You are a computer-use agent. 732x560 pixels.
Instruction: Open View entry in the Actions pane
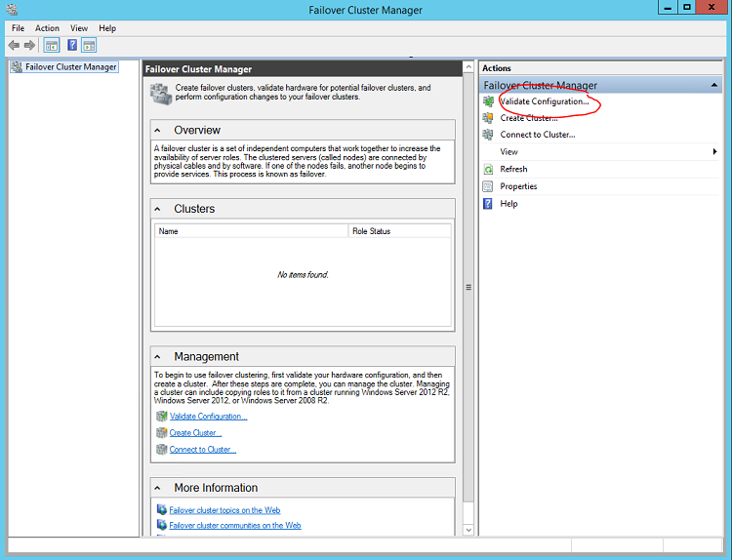pos(508,151)
